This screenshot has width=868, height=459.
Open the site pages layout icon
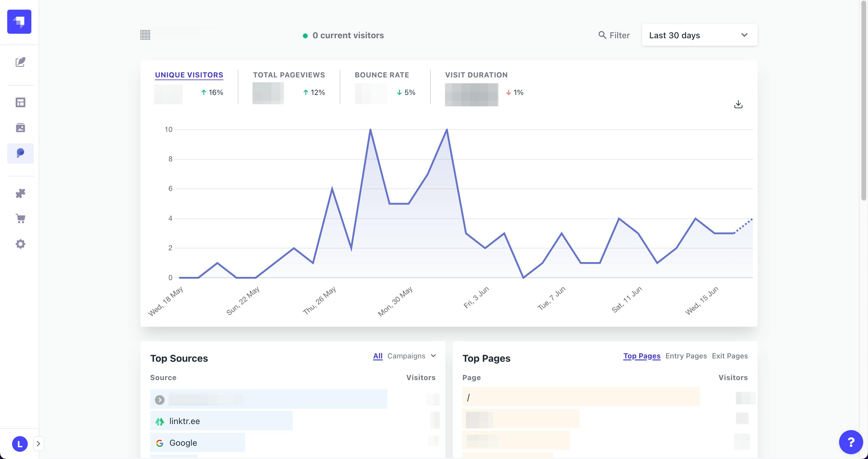[x=20, y=102]
